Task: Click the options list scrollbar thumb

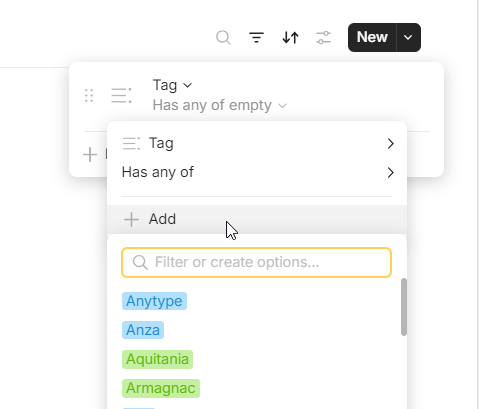Action: point(404,307)
